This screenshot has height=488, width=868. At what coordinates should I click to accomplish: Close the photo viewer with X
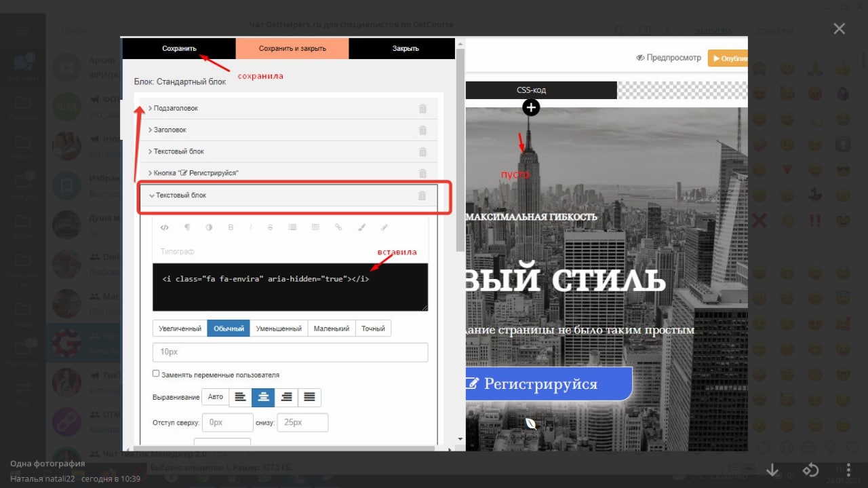coord(840,29)
